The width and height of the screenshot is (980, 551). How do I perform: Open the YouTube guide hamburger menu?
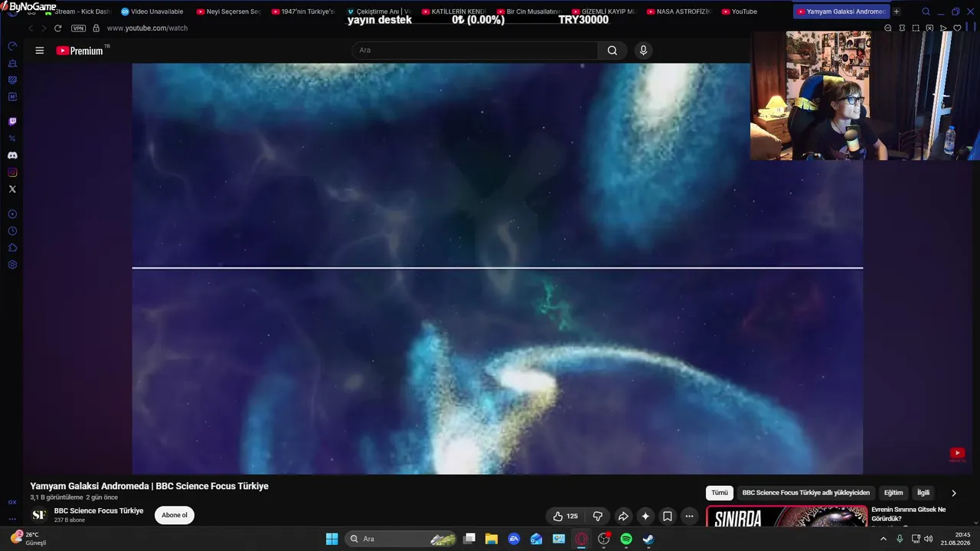pos(39,51)
